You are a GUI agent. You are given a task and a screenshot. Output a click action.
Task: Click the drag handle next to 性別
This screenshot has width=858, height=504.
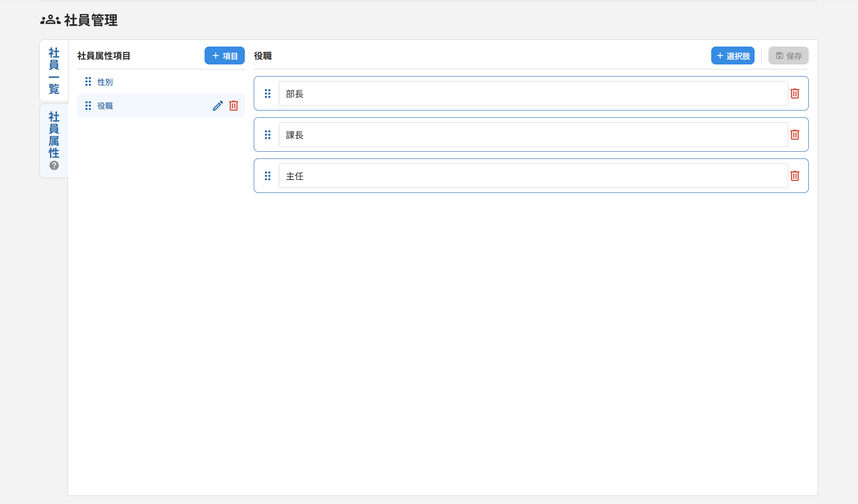pos(88,81)
